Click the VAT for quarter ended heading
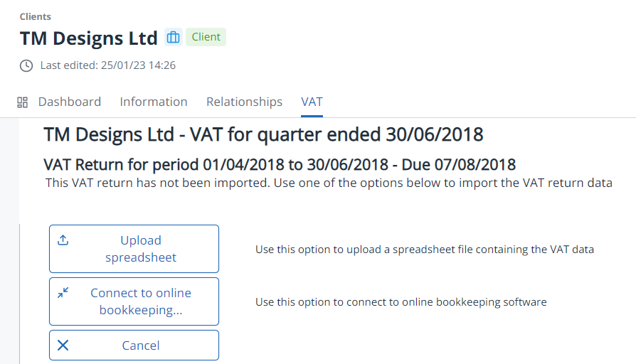Viewport: 636px width, 364px height. (x=263, y=134)
